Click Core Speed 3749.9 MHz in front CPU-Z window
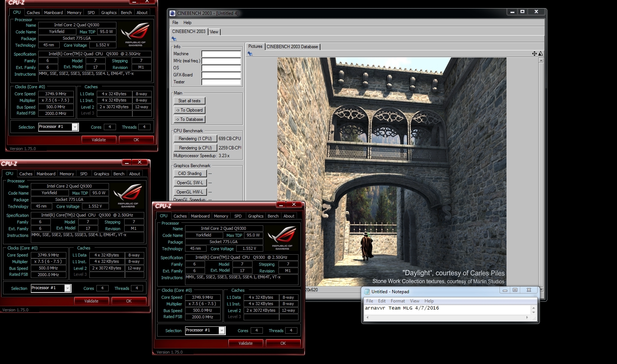 point(202,297)
